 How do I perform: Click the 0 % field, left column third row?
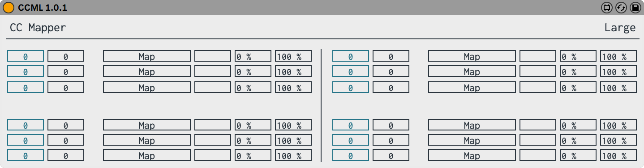[x=253, y=87]
